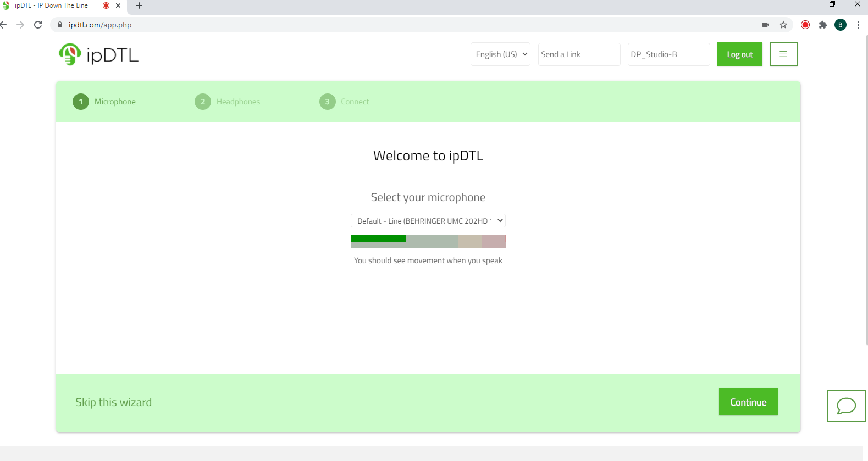Click the Welcome to ipDTL heading

(x=428, y=155)
